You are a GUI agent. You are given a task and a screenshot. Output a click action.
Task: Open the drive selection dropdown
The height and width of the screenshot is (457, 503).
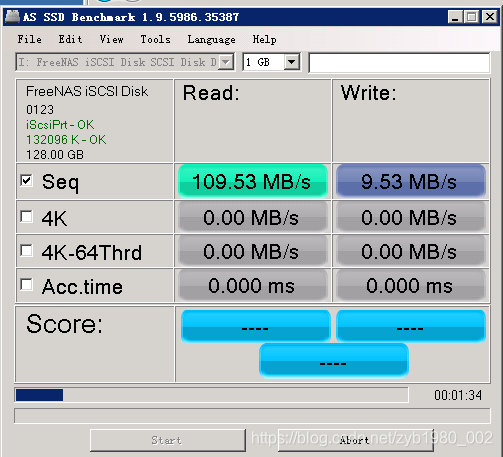pos(125,62)
